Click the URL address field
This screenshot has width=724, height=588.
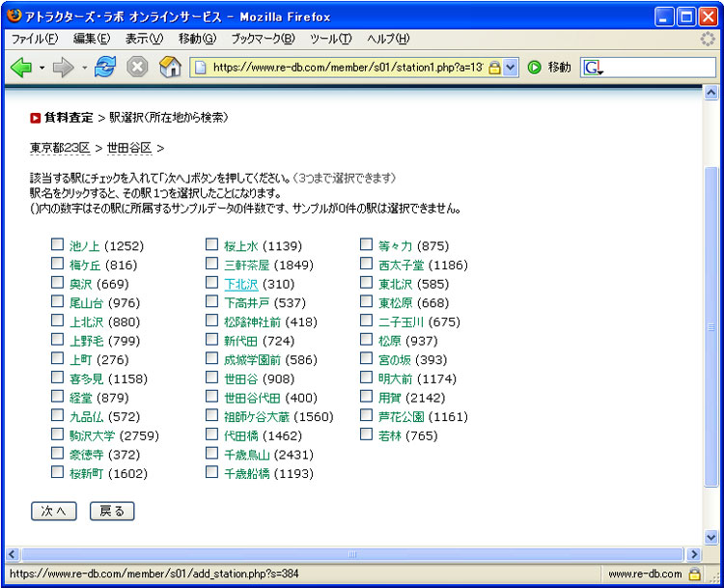click(x=348, y=68)
